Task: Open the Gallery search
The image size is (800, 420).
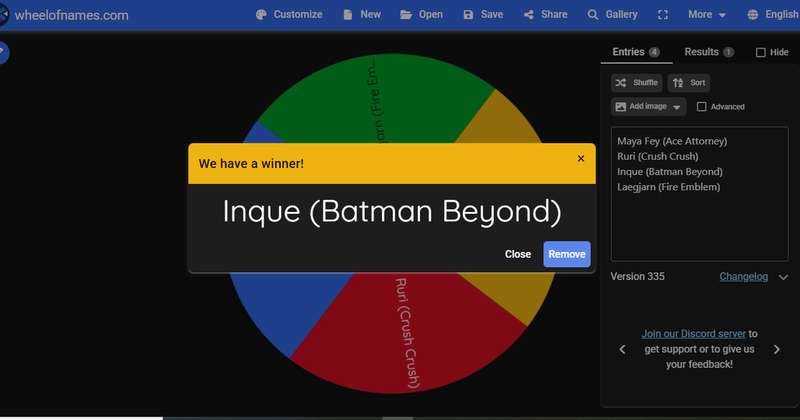Action: coord(612,14)
